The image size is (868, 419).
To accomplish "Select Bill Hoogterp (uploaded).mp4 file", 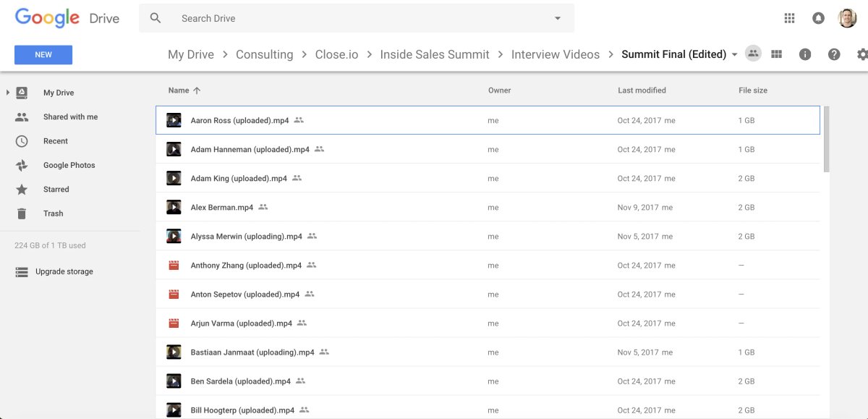I will point(488,407).
